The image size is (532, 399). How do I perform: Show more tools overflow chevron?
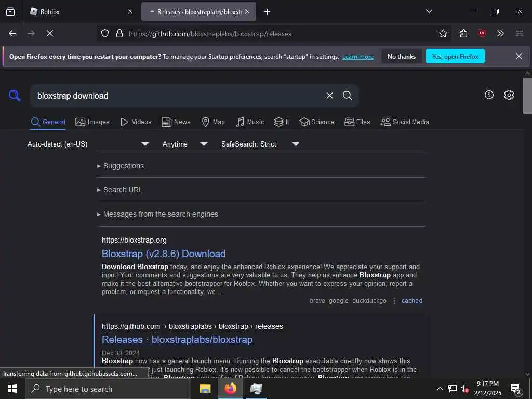click(500, 33)
